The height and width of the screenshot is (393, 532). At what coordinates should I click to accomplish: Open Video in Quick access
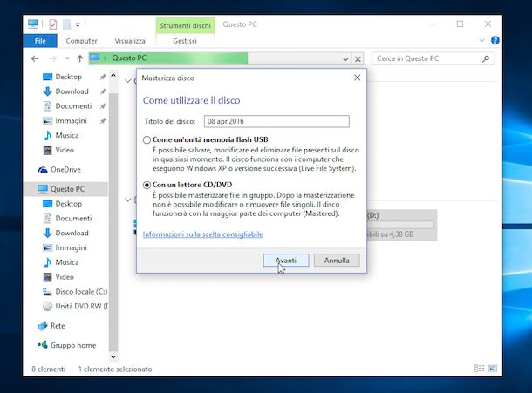(x=65, y=150)
